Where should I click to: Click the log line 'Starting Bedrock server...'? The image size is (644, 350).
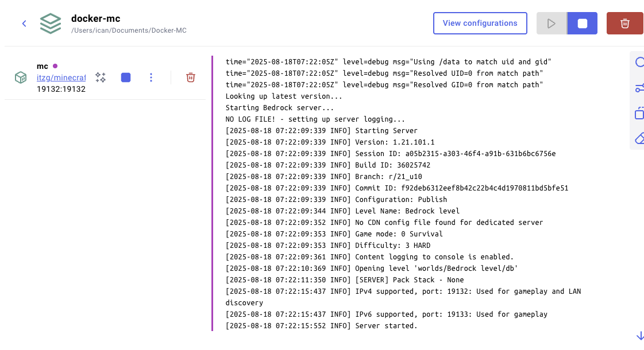[280, 108]
